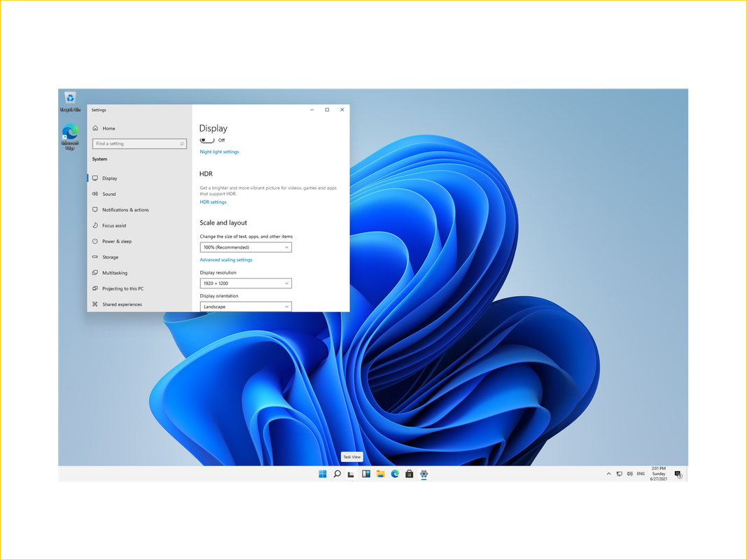Click the Task View tooltip label
The height and width of the screenshot is (560, 747).
tap(351, 456)
